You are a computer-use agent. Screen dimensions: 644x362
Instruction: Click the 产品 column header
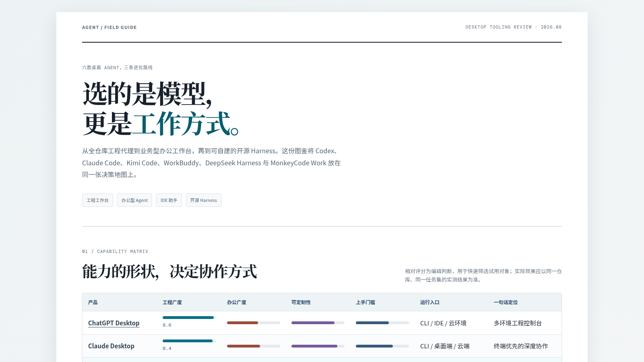[93, 302]
